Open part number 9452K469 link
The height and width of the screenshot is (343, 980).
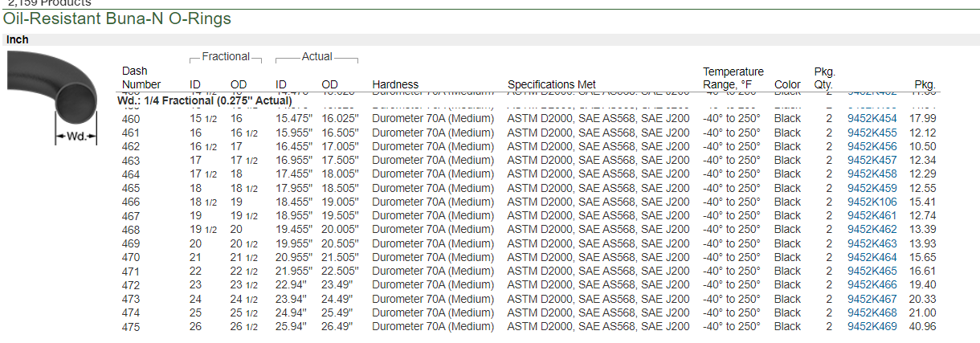(x=872, y=326)
